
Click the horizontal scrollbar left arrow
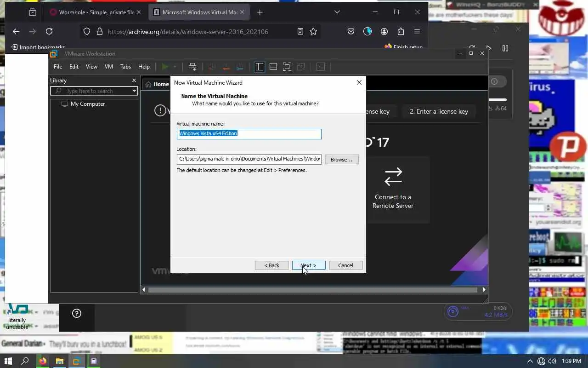pyautogui.click(x=144, y=290)
